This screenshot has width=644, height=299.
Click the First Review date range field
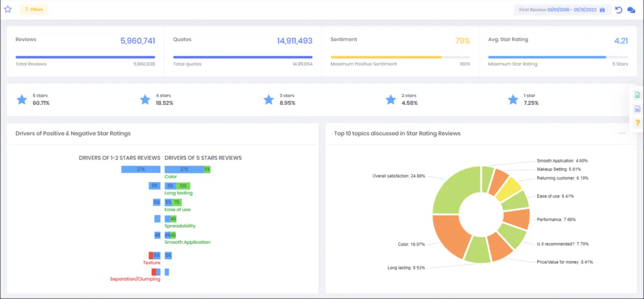click(x=562, y=10)
